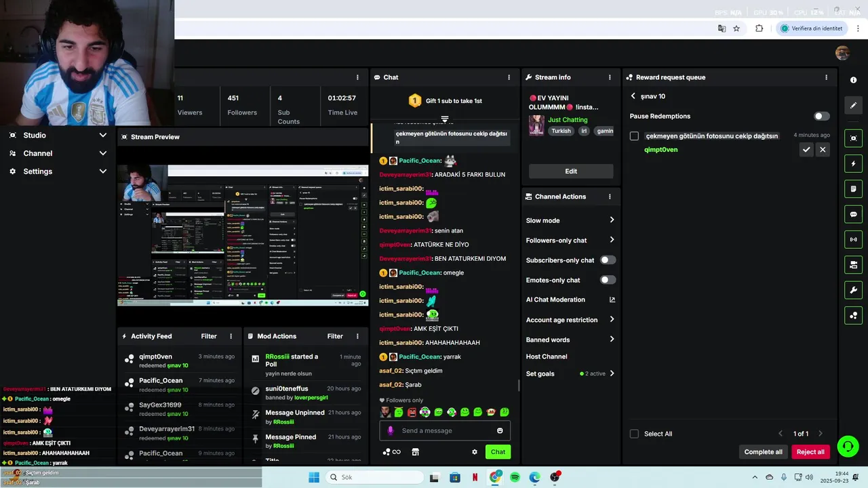Open the info icon in right sidebar
Viewport: 868px width, 488px height.
point(853,80)
